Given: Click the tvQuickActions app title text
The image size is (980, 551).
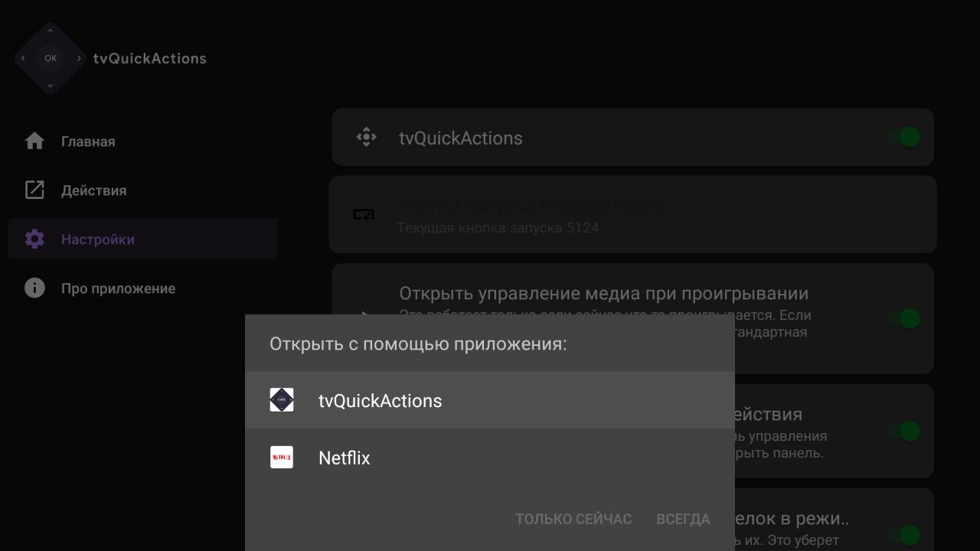Looking at the screenshot, I should click(149, 58).
